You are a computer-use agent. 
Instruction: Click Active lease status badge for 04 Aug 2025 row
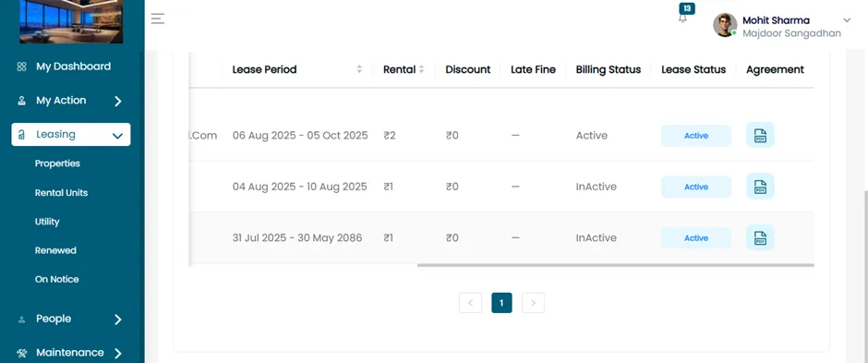[696, 187]
